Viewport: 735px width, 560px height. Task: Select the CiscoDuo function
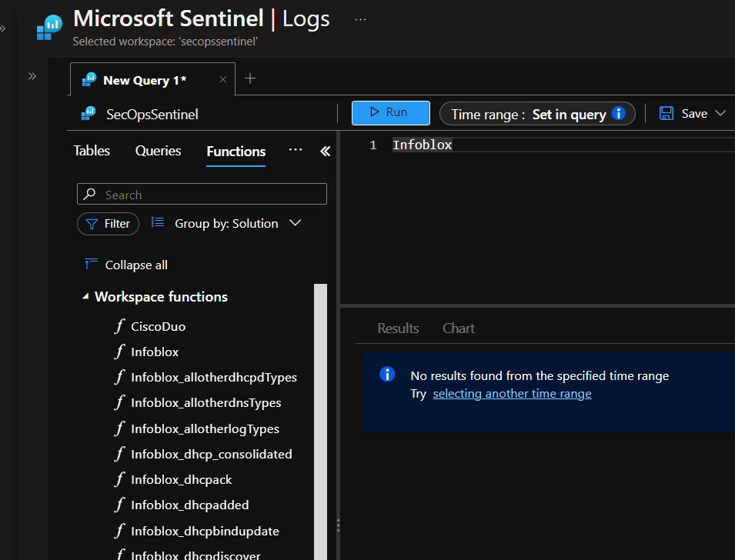pyautogui.click(x=158, y=327)
